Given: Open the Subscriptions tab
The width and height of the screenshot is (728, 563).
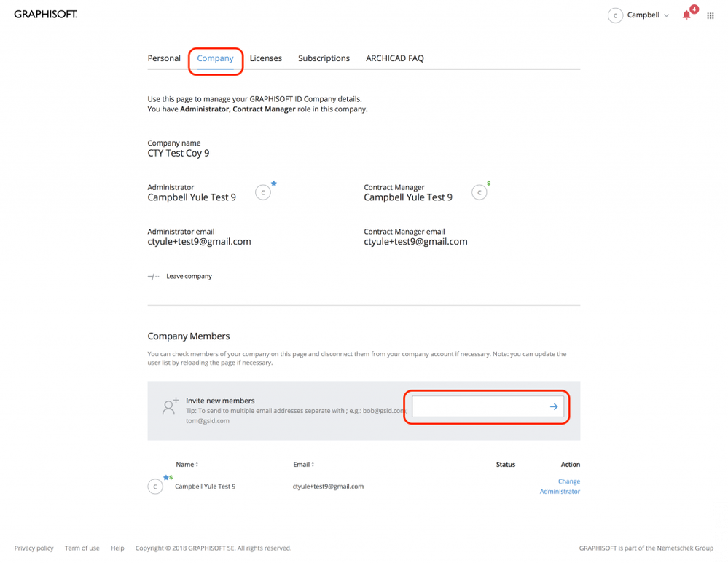Looking at the screenshot, I should 324,58.
